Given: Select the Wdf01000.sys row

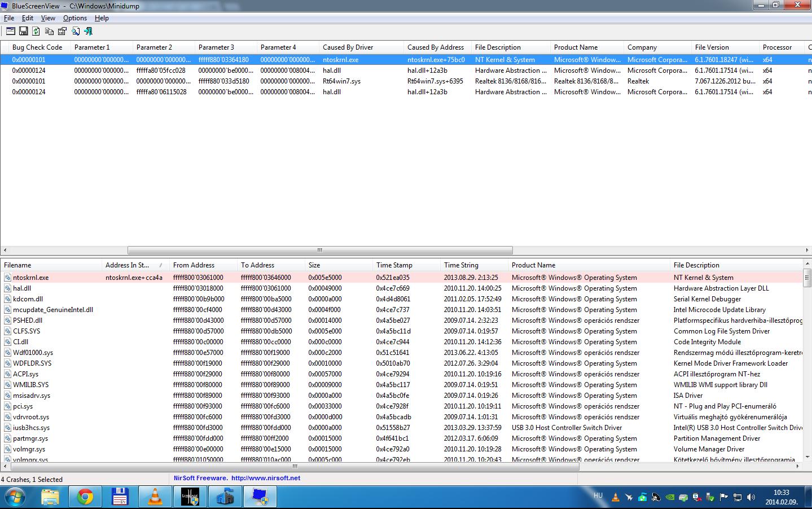Looking at the screenshot, I should tap(401, 353).
